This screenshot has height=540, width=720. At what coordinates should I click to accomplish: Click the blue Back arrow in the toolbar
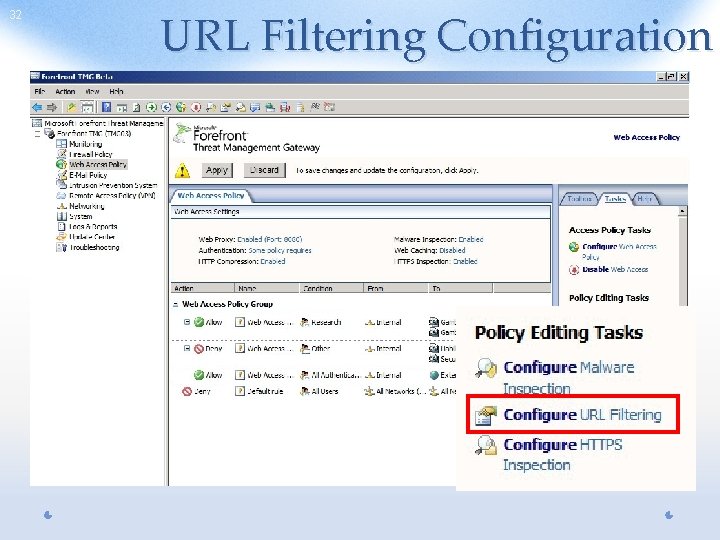click(x=37, y=107)
